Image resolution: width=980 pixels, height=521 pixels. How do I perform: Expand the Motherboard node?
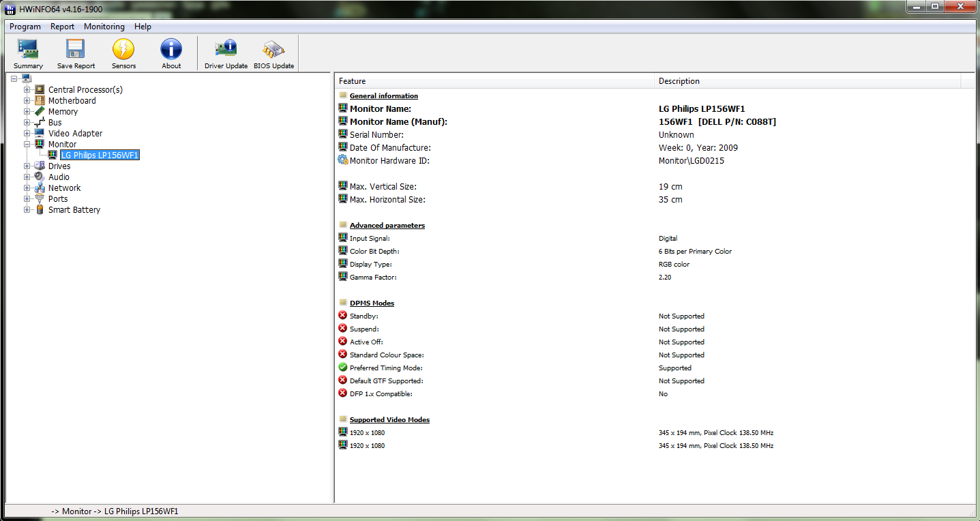(27, 100)
